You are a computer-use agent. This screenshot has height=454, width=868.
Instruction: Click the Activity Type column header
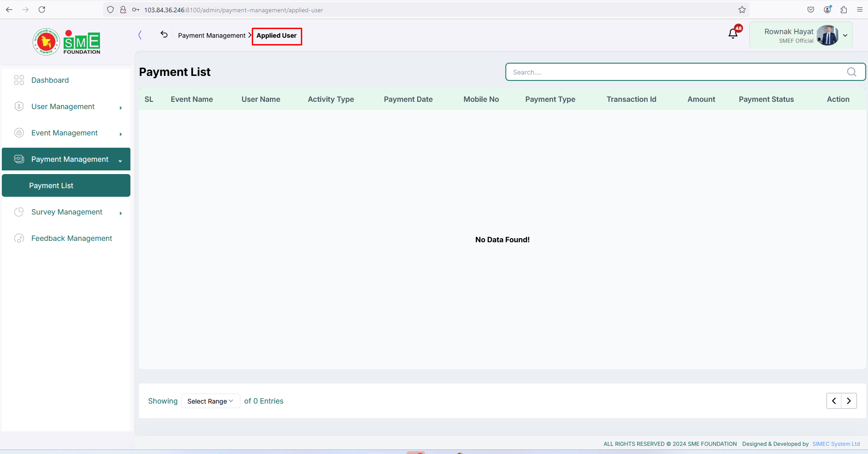331,99
